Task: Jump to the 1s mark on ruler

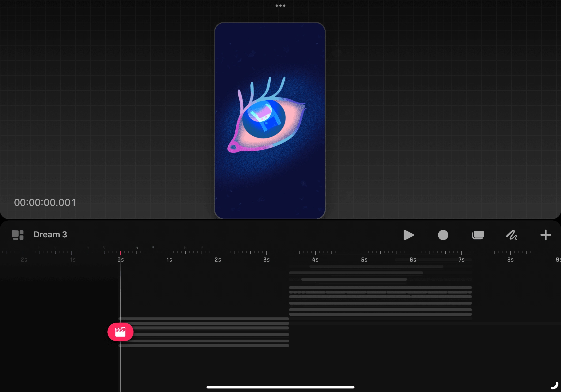Action: (x=169, y=259)
